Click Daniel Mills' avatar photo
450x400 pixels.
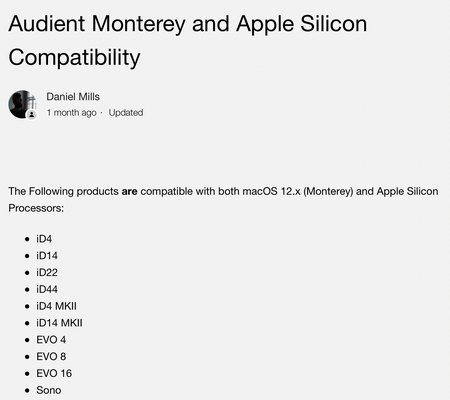point(22,104)
